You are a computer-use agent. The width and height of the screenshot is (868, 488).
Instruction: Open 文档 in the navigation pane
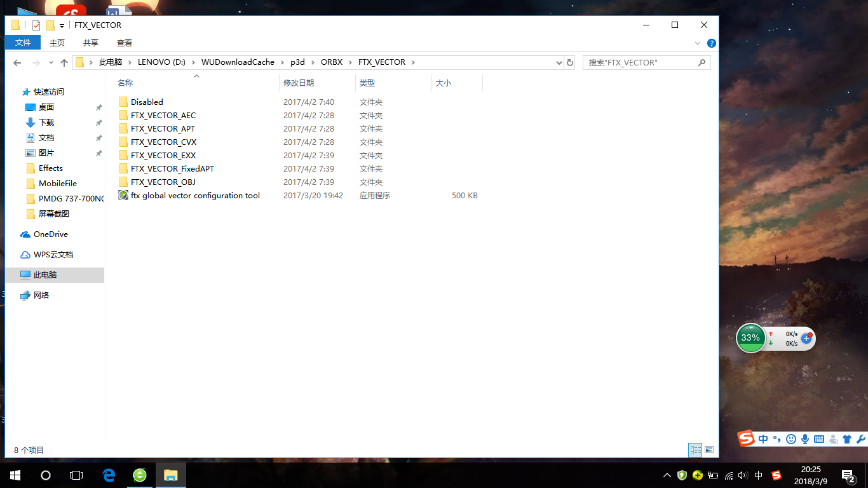[46, 137]
